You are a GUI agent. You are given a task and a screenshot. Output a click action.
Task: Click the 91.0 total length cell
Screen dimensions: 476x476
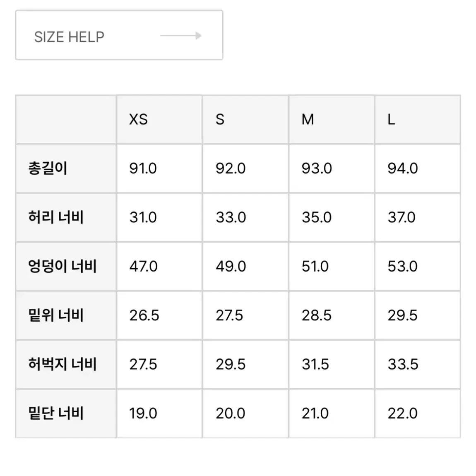[159, 168]
